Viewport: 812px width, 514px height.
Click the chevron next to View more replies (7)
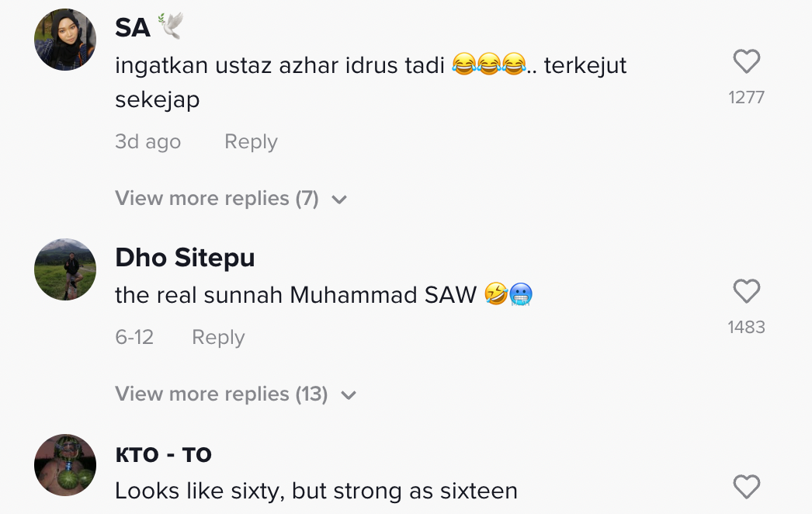click(339, 200)
